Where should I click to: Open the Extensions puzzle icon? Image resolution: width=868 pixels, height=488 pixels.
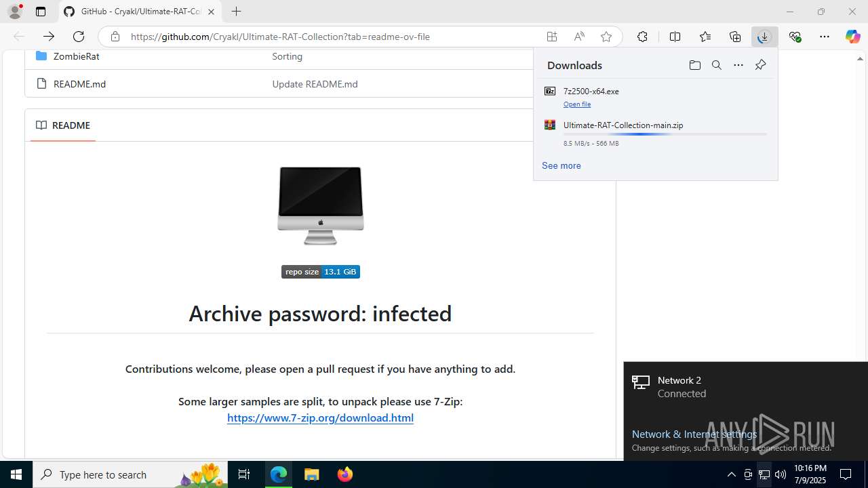click(642, 37)
